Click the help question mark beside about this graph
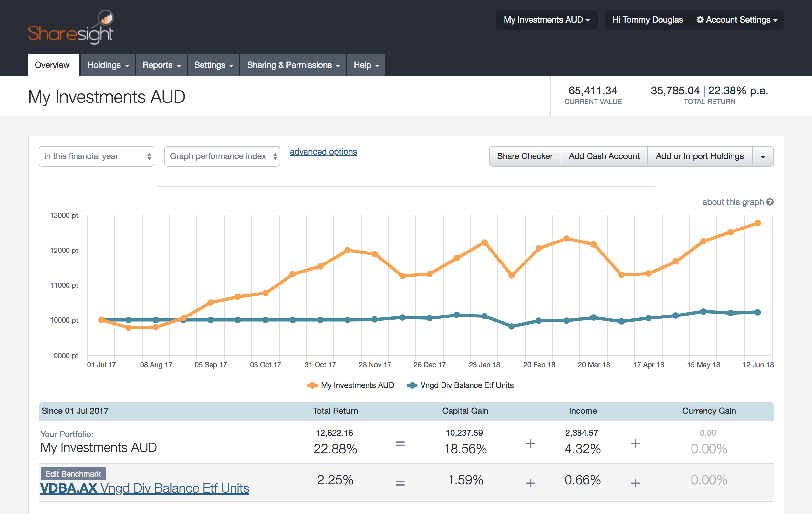This screenshot has width=812, height=514. 771,202
